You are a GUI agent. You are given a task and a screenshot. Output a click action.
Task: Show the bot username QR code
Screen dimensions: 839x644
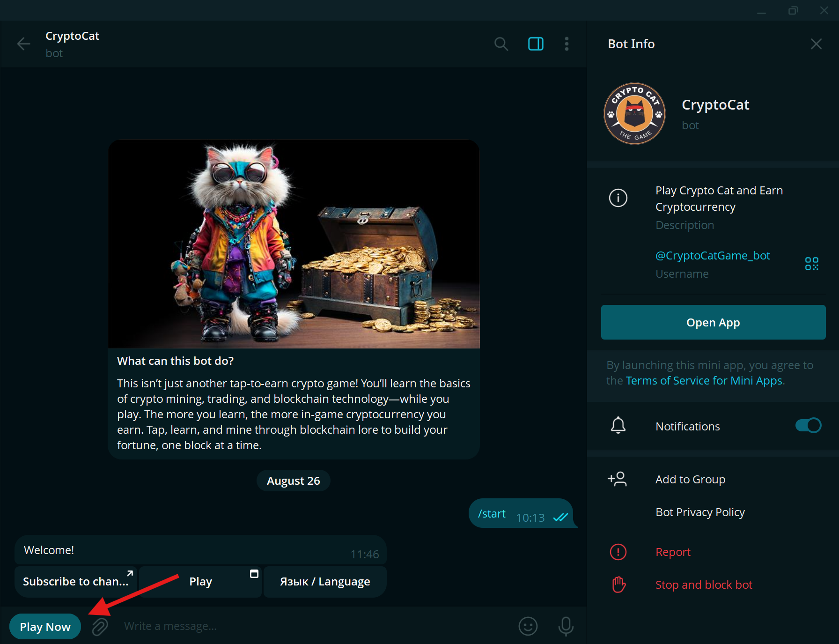click(x=811, y=264)
